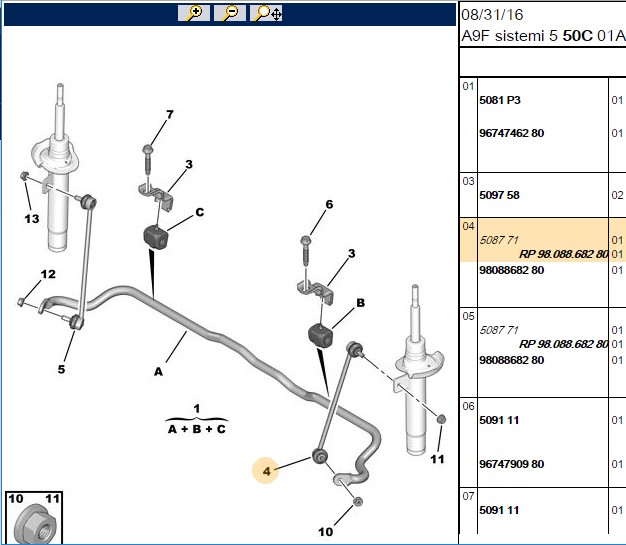
Task: Open the 10/11 nut detail thumbnail
Action: (x=34, y=518)
